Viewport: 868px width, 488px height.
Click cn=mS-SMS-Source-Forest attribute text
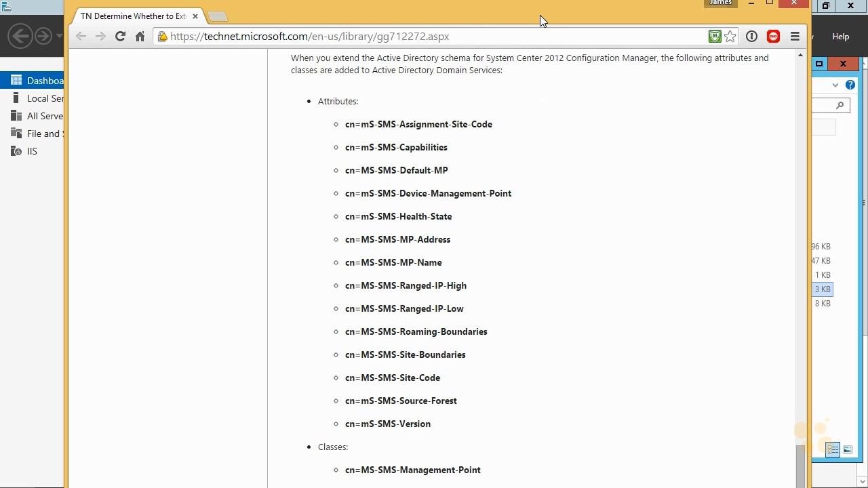click(x=401, y=401)
